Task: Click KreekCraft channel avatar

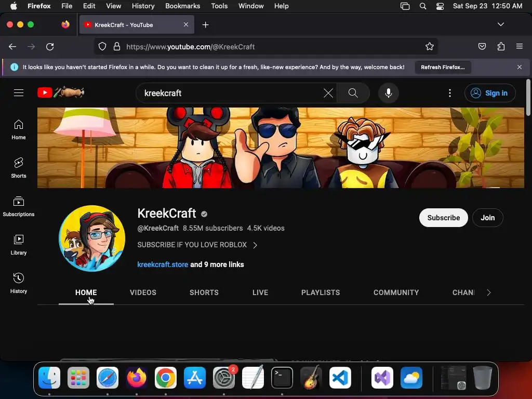Action: click(x=92, y=238)
